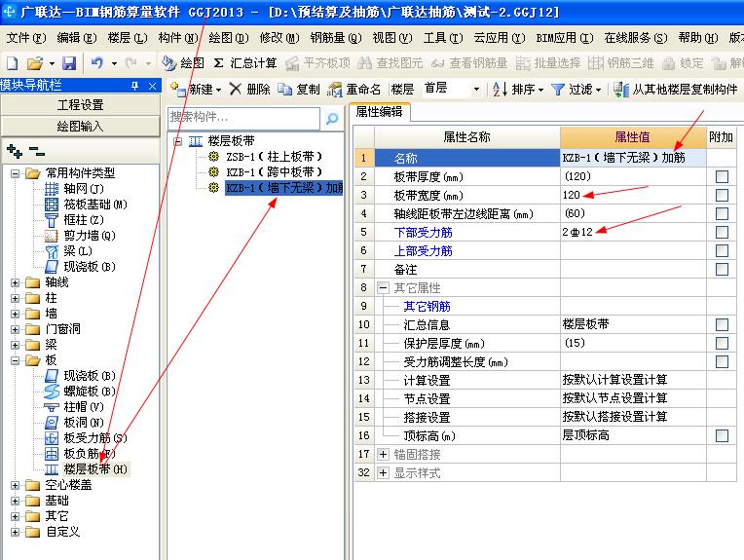Click the 下部受力筋 value cell
744x560 pixels.
pyautogui.click(x=633, y=233)
